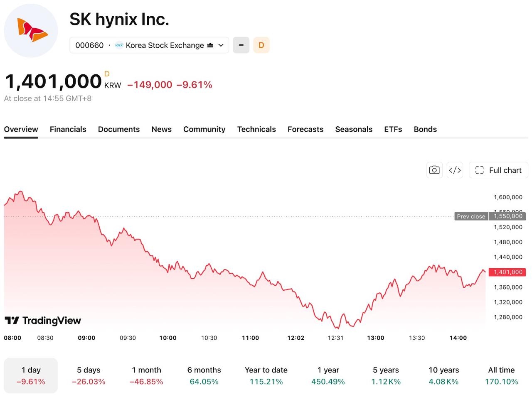Expand the Korea Stock Exchange dropdown chevron
This screenshot has width=532, height=397.
221,45
